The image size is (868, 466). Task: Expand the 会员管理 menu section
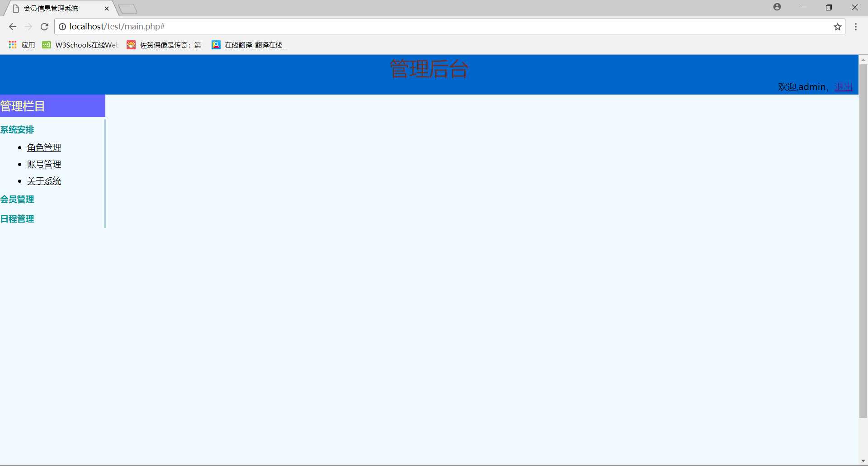click(17, 200)
